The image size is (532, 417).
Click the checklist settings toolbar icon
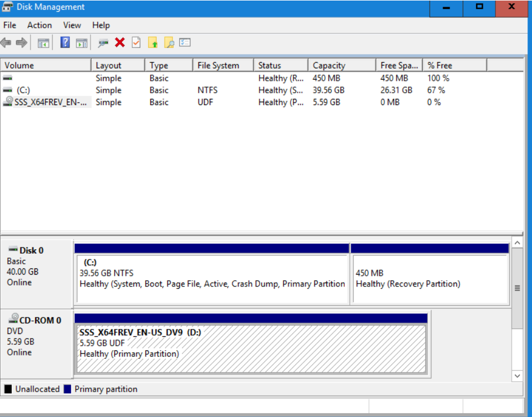click(185, 42)
